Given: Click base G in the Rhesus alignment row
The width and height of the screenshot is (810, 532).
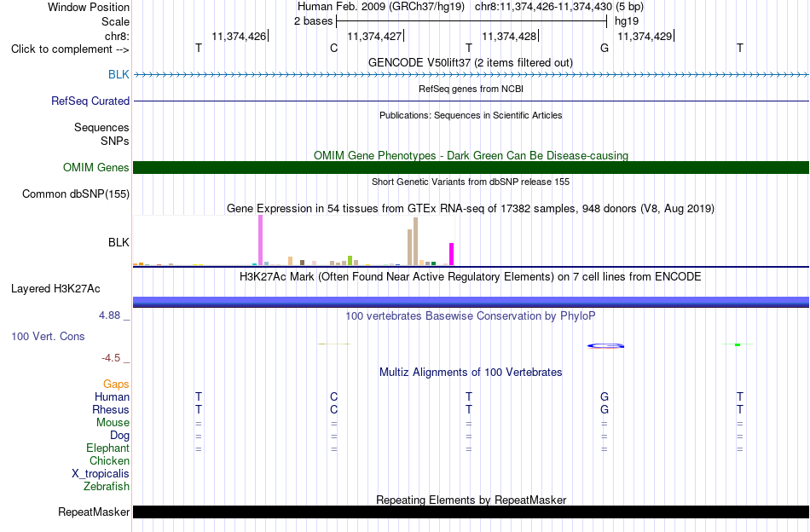Looking at the screenshot, I should tap(605, 409).
